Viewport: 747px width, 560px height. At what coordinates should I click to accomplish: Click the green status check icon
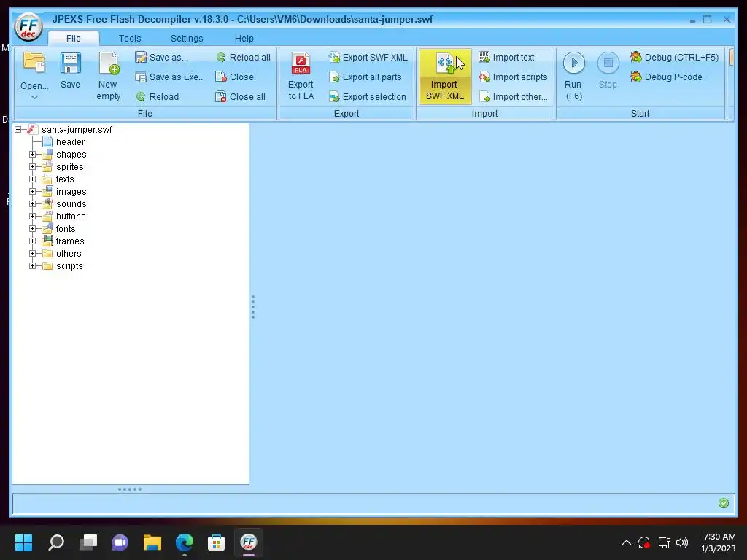coord(723,503)
